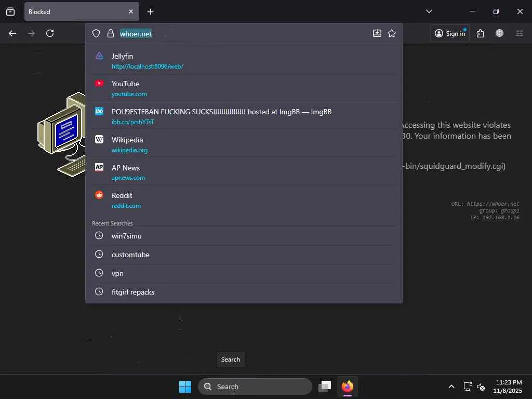Click the wikipedia.org link
Viewport: 532px width, 399px height.
coord(129,150)
